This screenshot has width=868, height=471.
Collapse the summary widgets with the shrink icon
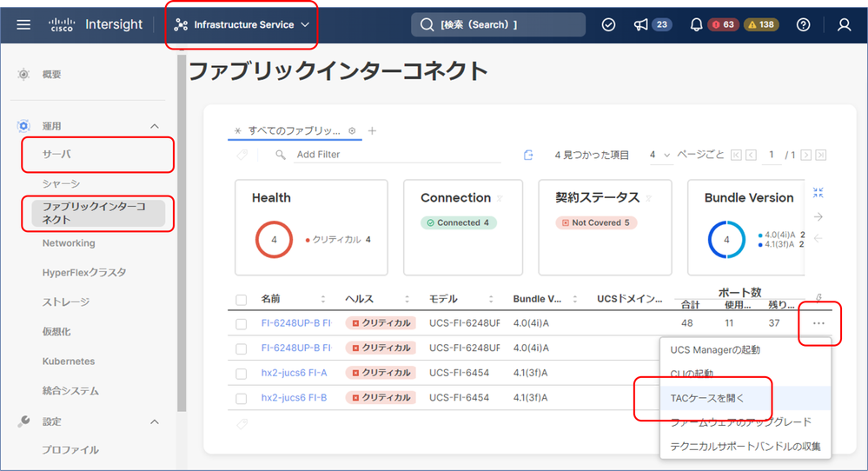click(818, 193)
